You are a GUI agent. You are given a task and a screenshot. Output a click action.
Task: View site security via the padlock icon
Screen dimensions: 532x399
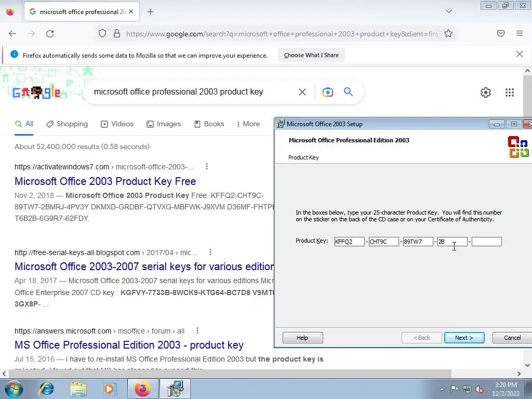pos(117,34)
